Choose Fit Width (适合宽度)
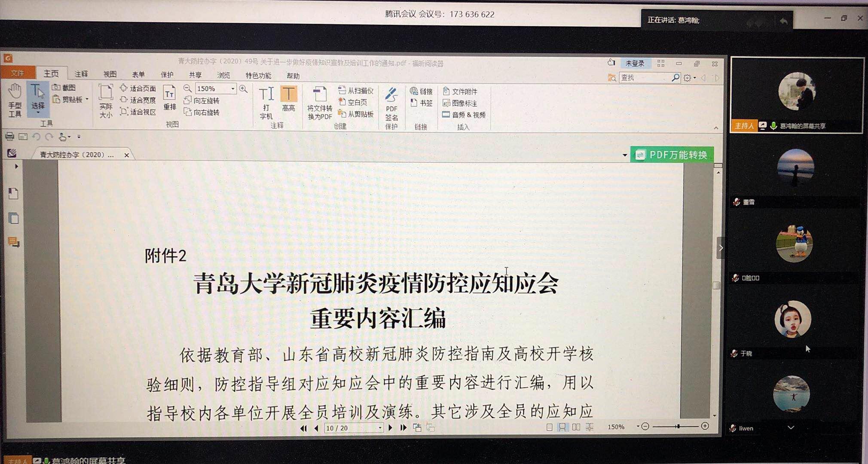Screen dimensions: 868x464 click(138, 100)
